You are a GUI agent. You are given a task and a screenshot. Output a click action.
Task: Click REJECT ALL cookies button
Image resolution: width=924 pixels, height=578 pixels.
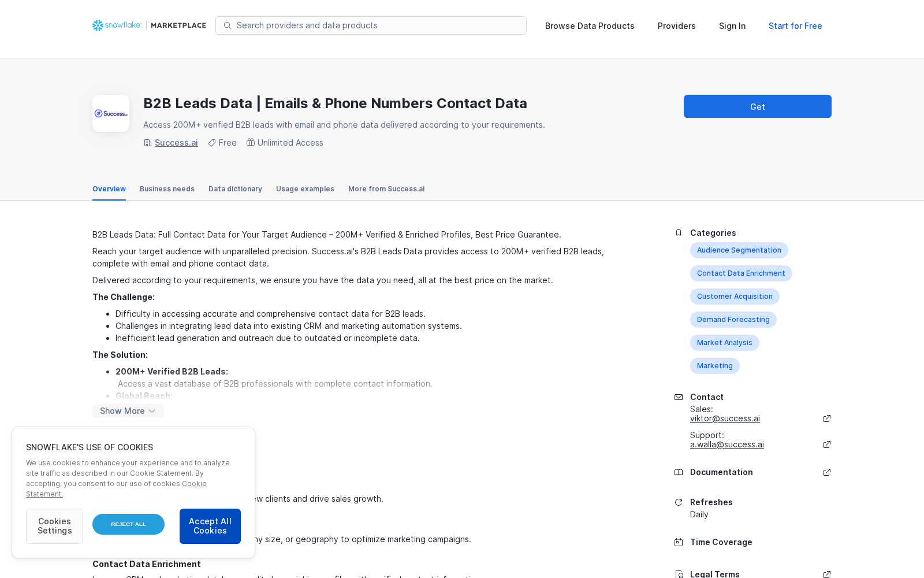coord(128,524)
